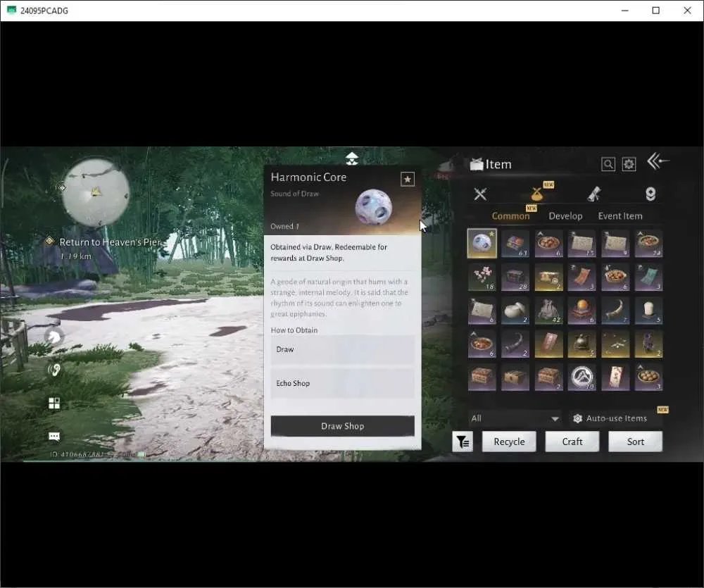Select the orange orb on pedestal item
704x588 pixels.
click(582, 311)
